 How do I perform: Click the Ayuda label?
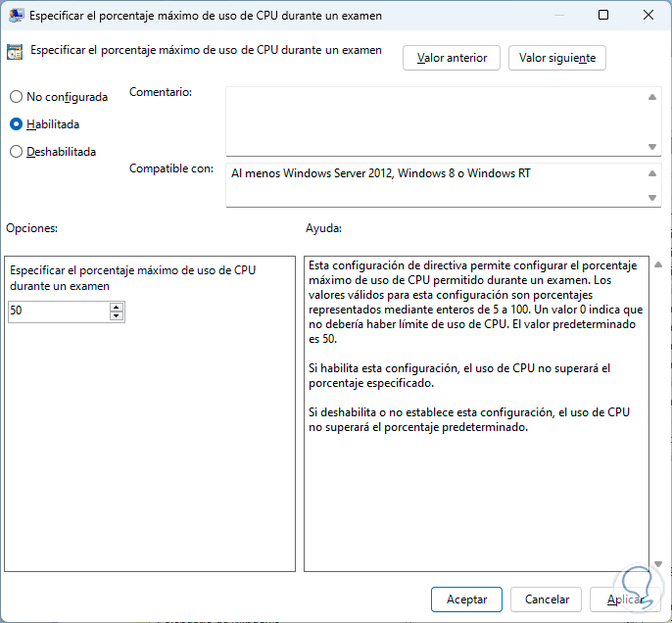coord(323,228)
